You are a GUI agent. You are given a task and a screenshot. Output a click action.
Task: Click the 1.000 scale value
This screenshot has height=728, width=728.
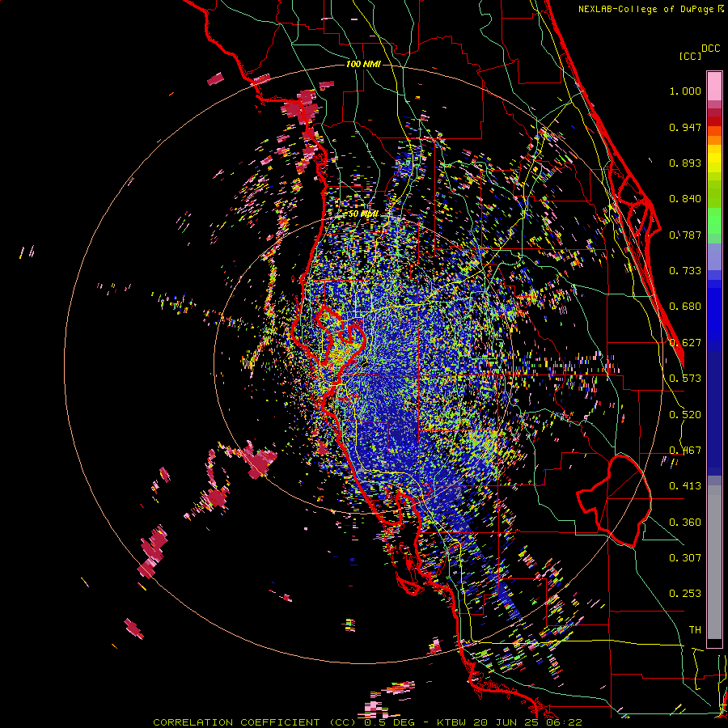point(685,91)
